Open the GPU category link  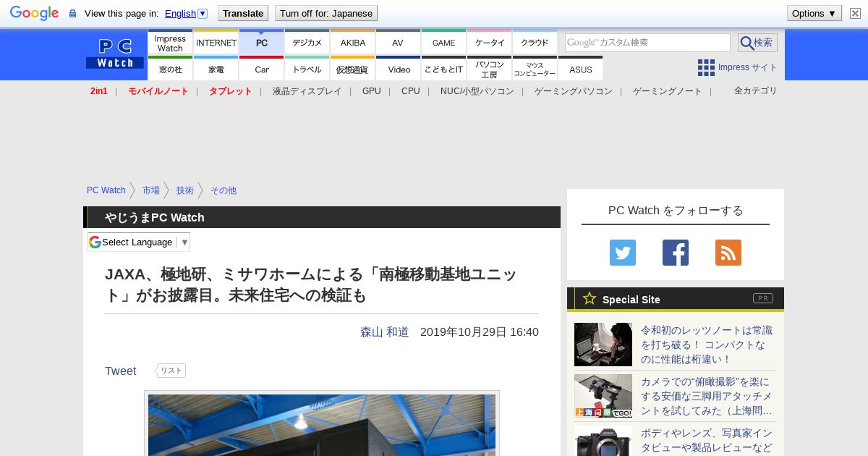coord(372,91)
